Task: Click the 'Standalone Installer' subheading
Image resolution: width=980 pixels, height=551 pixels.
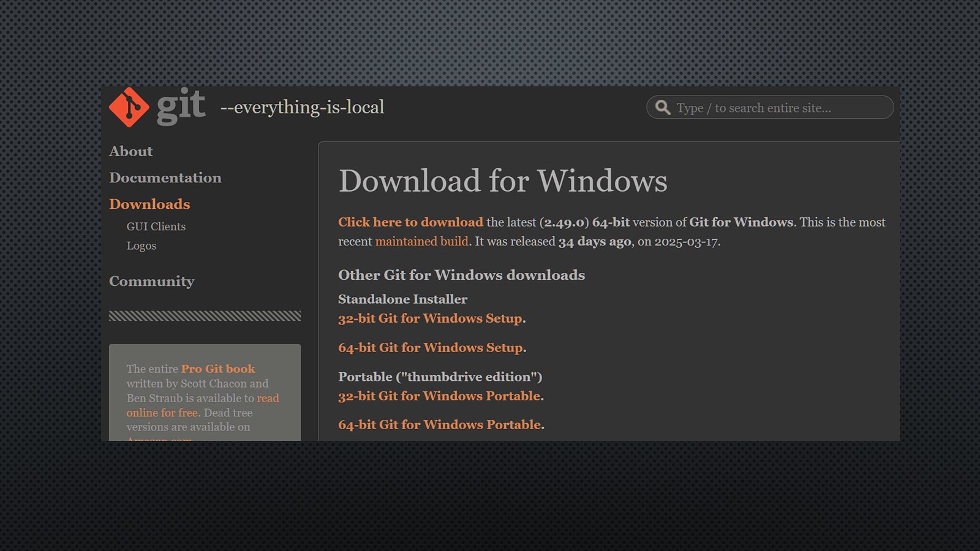Action: [402, 299]
